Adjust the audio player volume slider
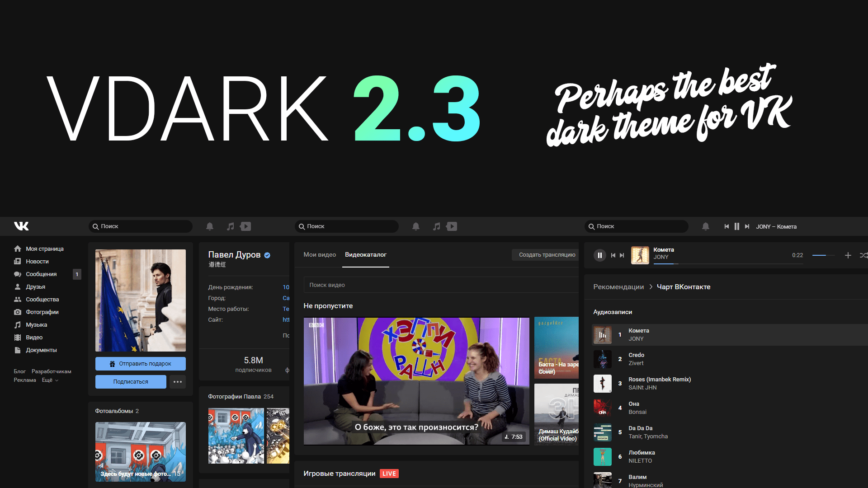This screenshot has height=488, width=868. click(823, 255)
